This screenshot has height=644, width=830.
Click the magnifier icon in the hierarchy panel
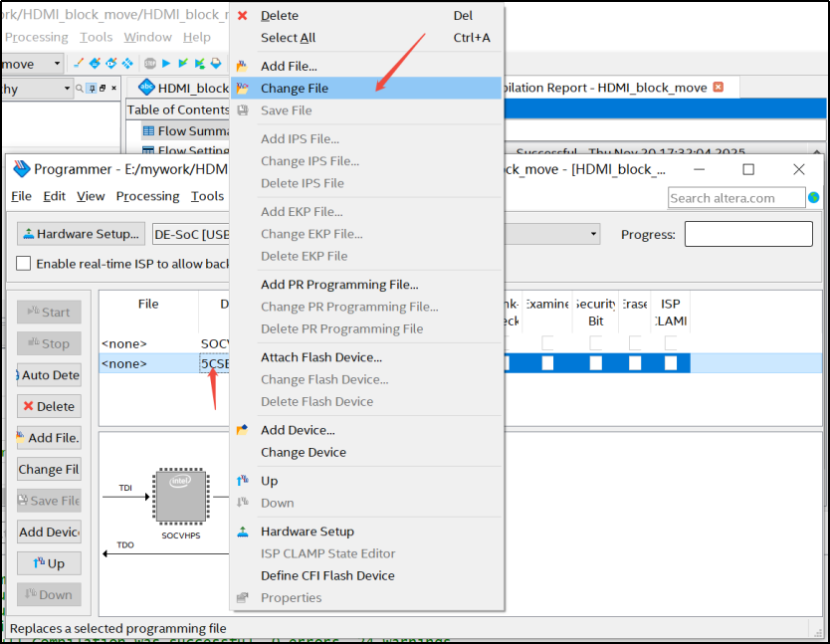tap(80, 89)
